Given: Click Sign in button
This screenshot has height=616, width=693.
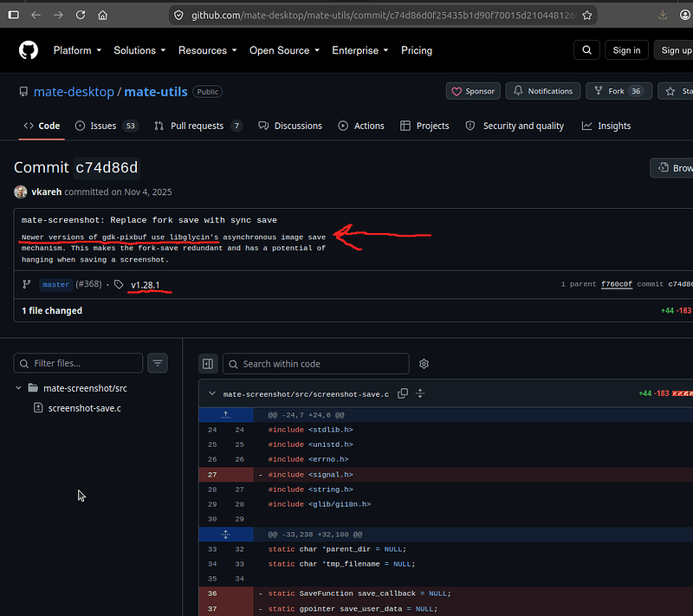Looking at the screenshot, I should [626, 50].
